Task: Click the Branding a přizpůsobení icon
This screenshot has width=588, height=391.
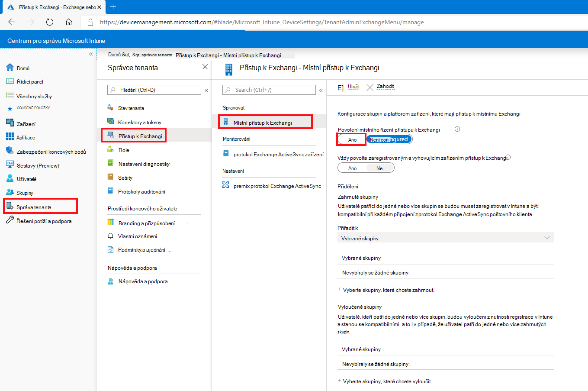Action: pyautogui.click(x=111, y=223)
